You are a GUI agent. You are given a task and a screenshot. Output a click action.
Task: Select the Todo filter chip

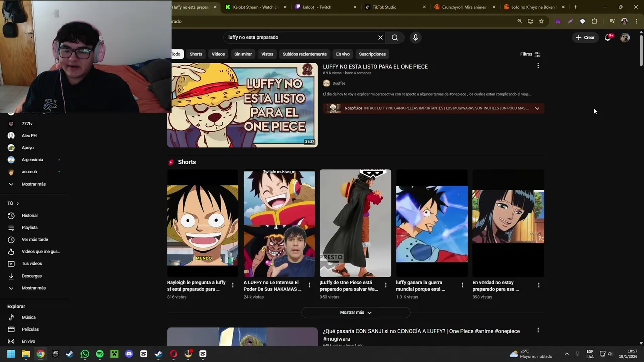[x=176, y=54]
